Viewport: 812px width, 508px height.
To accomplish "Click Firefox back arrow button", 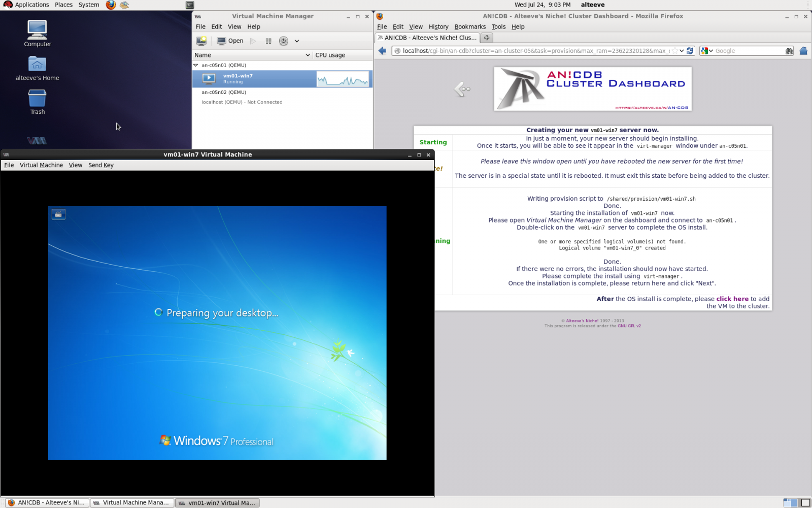I will (383, 51).
